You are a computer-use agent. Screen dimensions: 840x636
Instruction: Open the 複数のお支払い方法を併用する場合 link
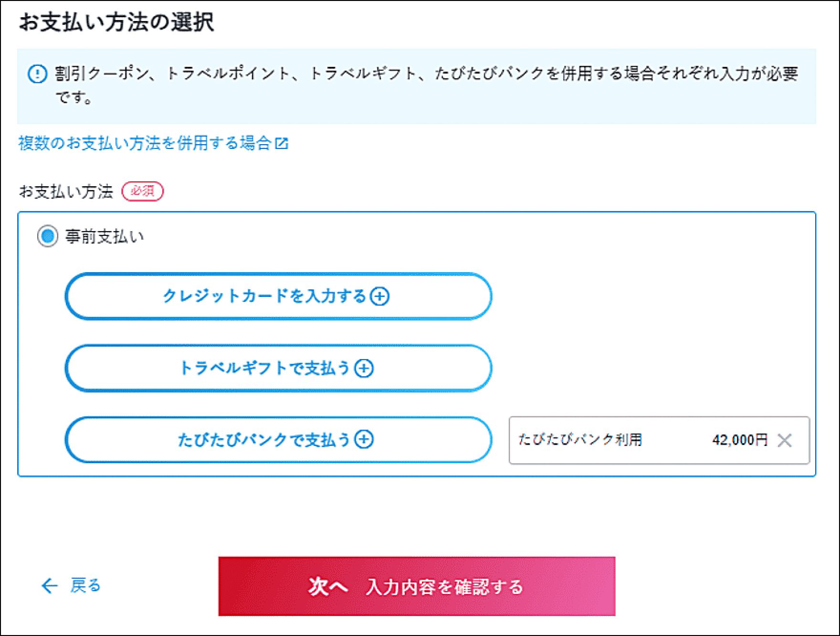point(145,143)
